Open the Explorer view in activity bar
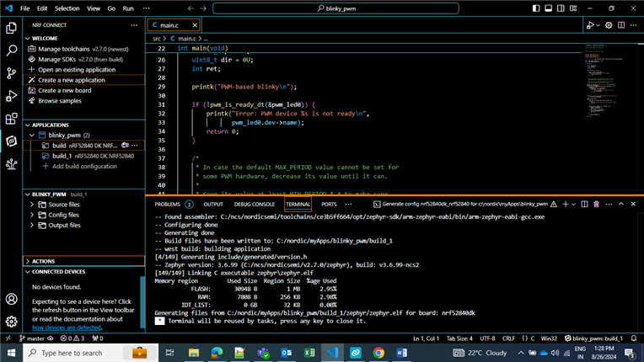This screenshot has height=362, width=644. [11, 28]
